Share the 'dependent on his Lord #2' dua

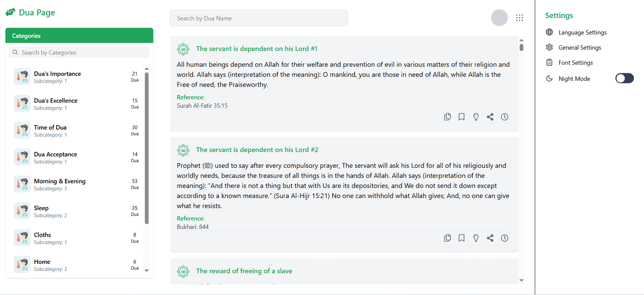point(490,238)
